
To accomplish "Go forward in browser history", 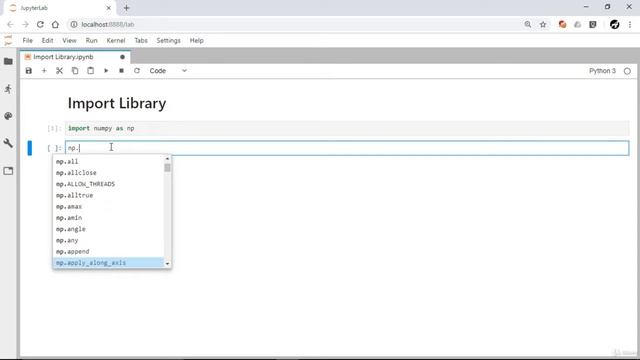I will click(25, 24).
